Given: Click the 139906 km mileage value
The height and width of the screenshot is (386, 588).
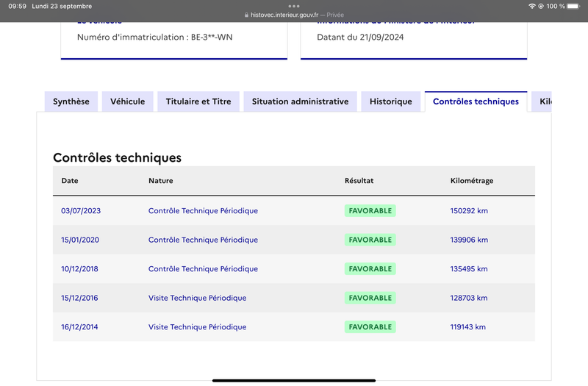Looking at the screenshot, I should [x=469, y=240].
